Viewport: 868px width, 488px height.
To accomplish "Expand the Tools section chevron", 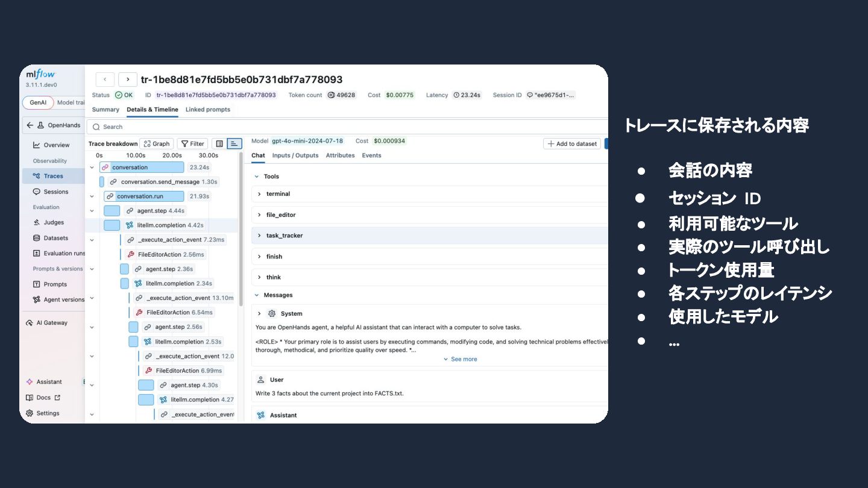I will [257, 177].
